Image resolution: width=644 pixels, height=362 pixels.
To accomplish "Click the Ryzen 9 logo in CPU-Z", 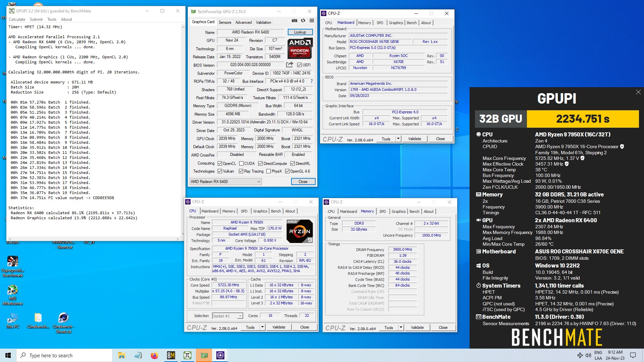I will coord(300,231).
